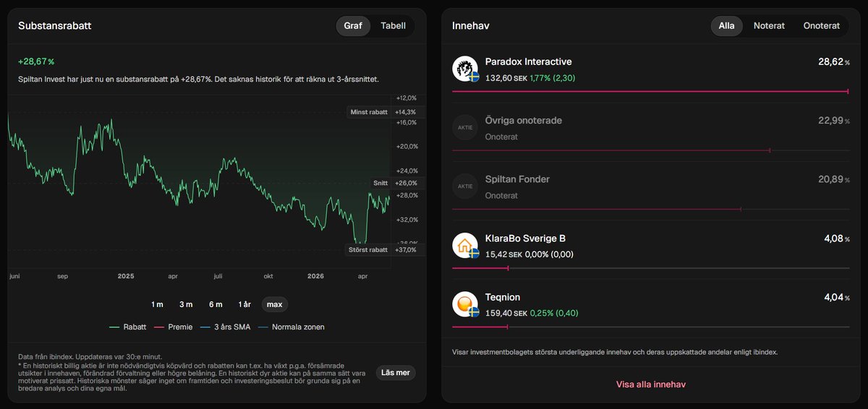The width and height of the screenshot is (868, 409).
Task: Toggle the Rabatt legend series
Action: (128, 327)
